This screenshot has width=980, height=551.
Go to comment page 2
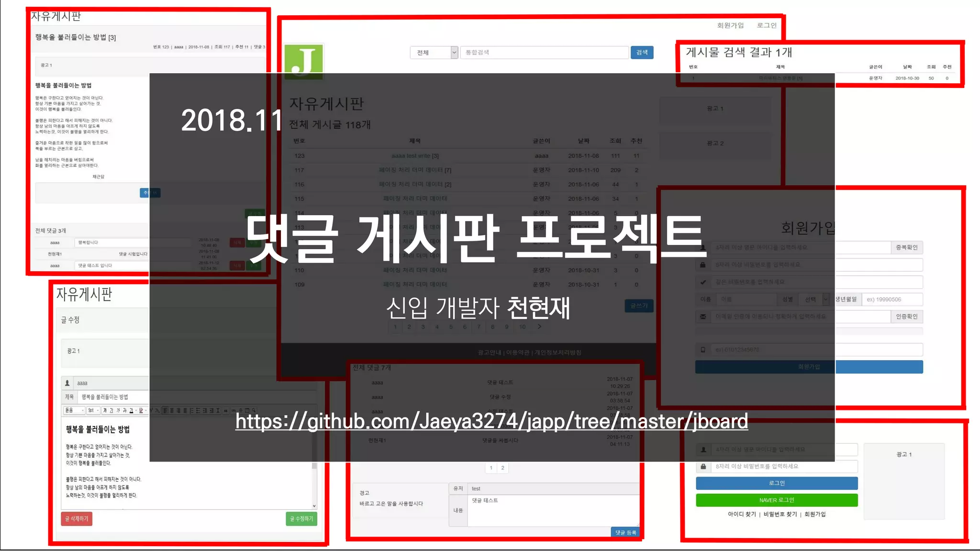502,468
